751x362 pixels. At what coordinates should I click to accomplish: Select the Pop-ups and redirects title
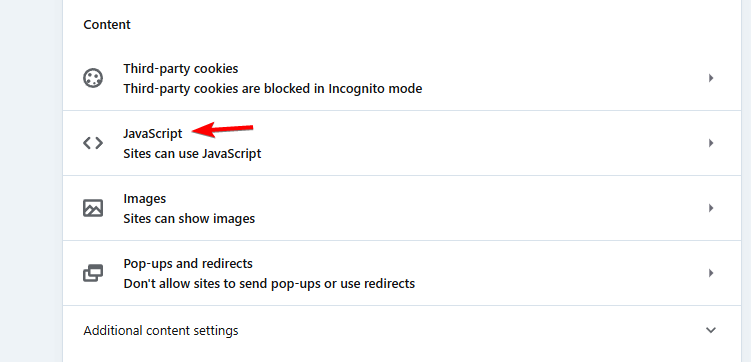tap(188, 264)
